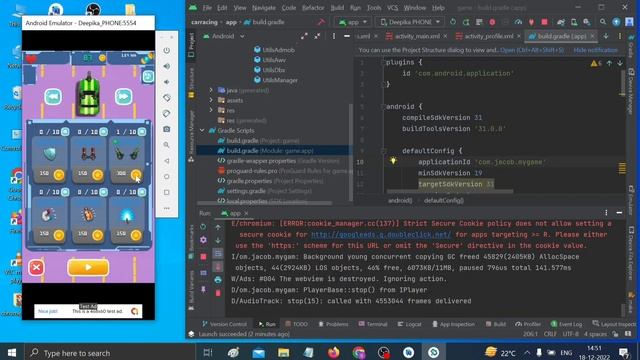Click the yellow play button in game
Screen dimensions: 640x360
(88, 268)
